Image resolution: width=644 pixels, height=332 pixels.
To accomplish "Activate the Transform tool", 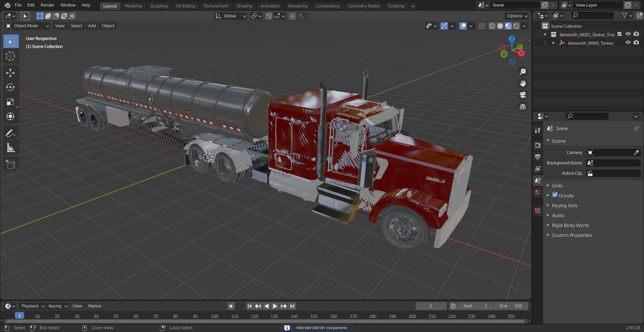I will click(x=10, y=116).
